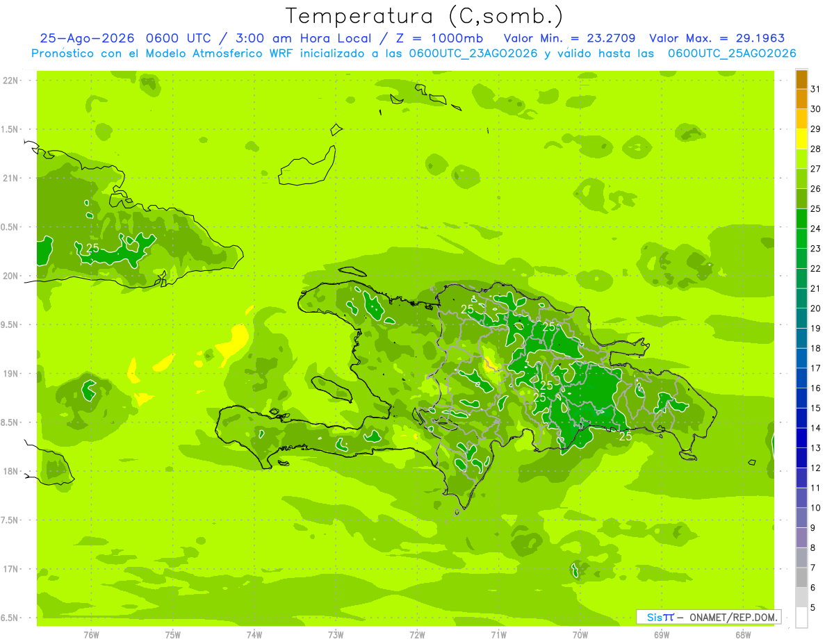Click the '73W' longitude label
834x644 pixels.
point(336,634)
